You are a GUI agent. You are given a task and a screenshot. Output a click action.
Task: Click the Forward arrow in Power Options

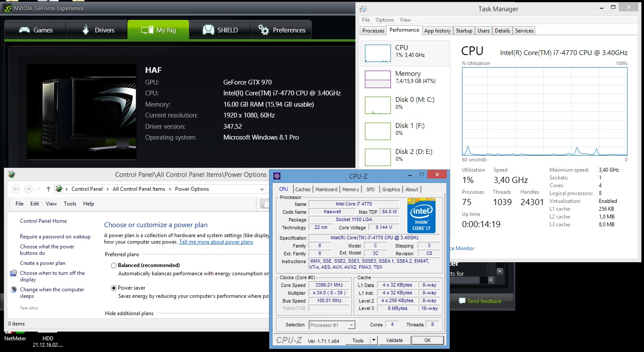[28, 189]
